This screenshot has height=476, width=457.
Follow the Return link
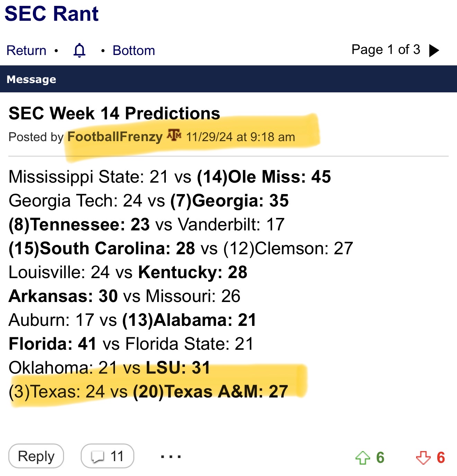pos(26,51)
